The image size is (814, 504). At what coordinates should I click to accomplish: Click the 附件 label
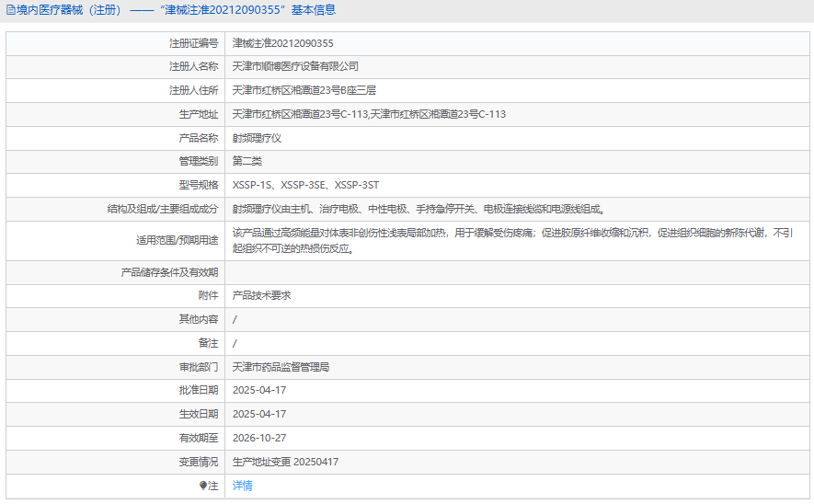(x=208, y=296)
